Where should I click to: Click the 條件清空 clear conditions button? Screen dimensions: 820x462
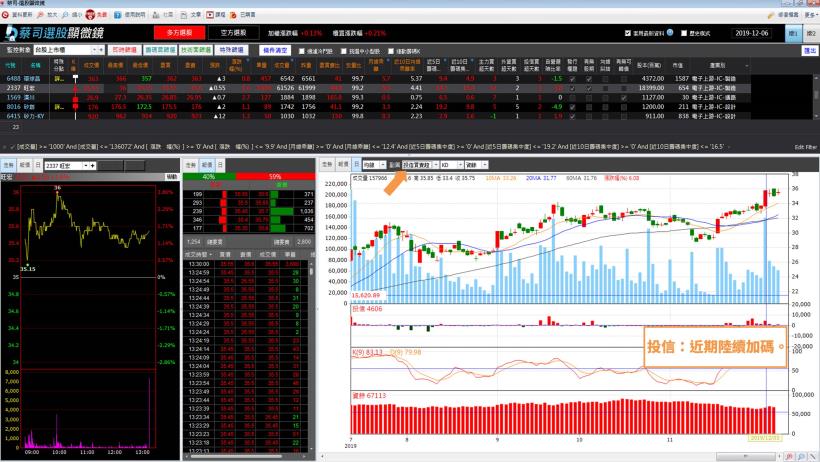275,50
